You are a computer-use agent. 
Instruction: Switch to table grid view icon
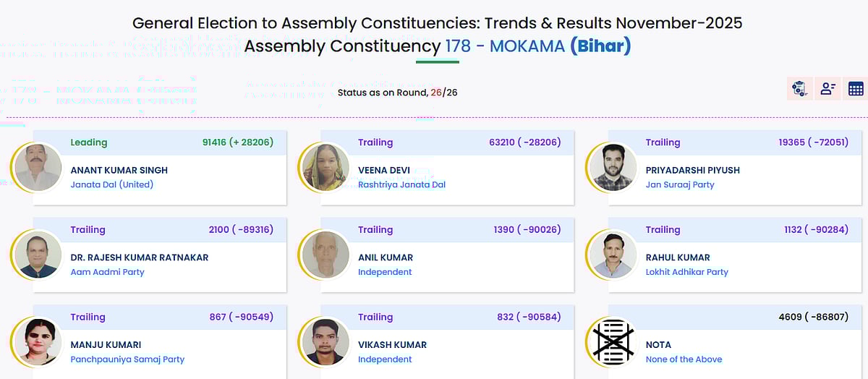pos(856,89)
